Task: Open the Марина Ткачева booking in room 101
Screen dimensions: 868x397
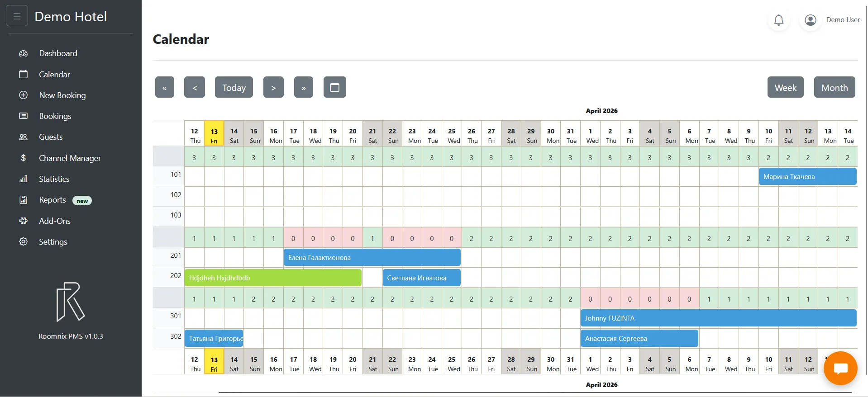Action: click(x=808, y=176)
